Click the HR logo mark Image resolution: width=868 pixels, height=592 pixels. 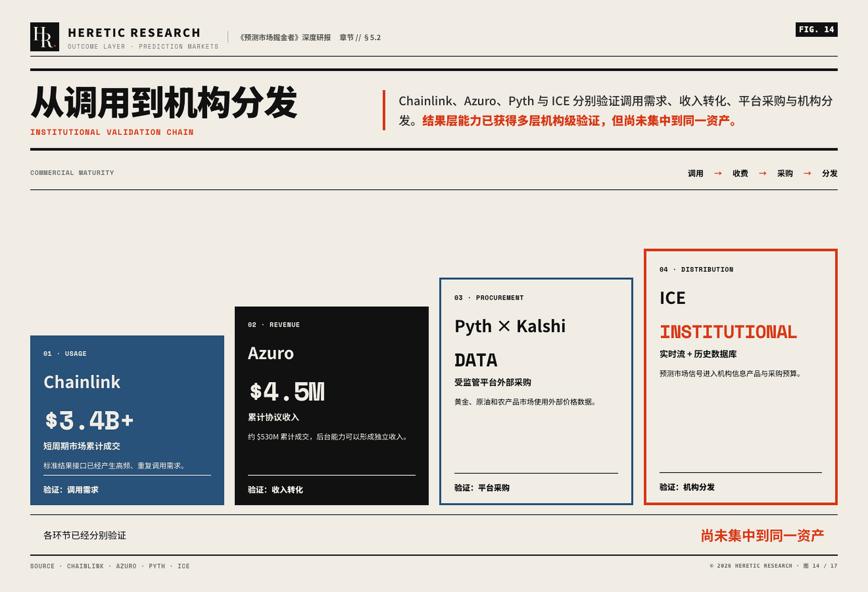pyautogui.click(x=45, y=37)
